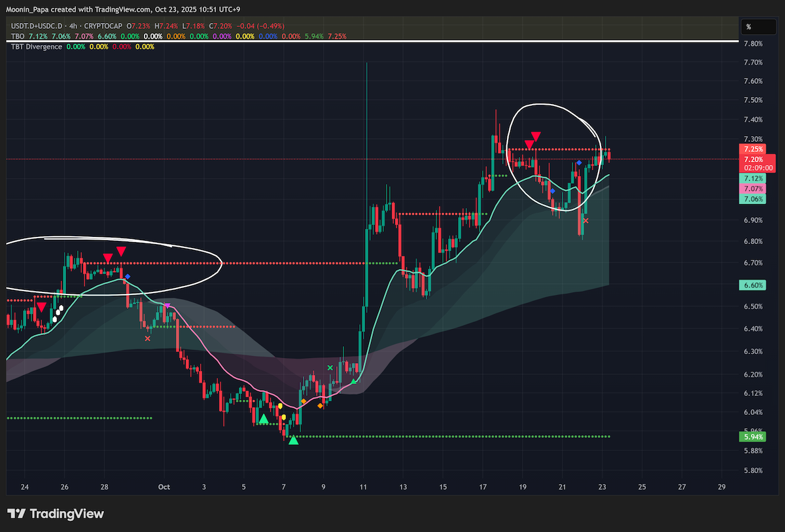Click the open value O7.23% in legend
Screen dimensions: 785x532
(x=139, y=26)
